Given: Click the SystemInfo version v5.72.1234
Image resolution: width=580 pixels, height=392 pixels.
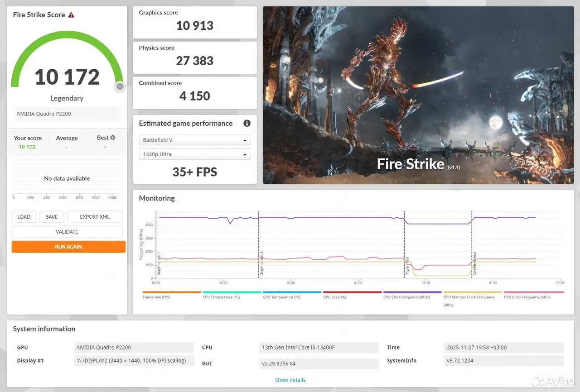Looking at the screenshot, I should 504,361.
